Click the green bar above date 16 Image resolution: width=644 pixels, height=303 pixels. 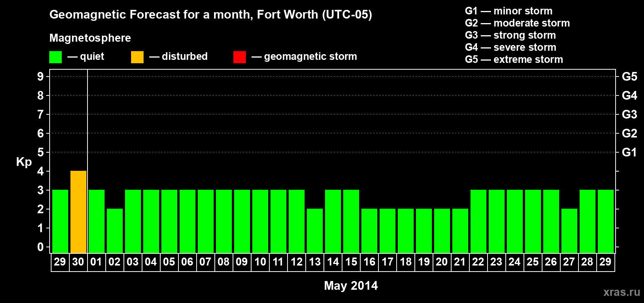[369, 231]
